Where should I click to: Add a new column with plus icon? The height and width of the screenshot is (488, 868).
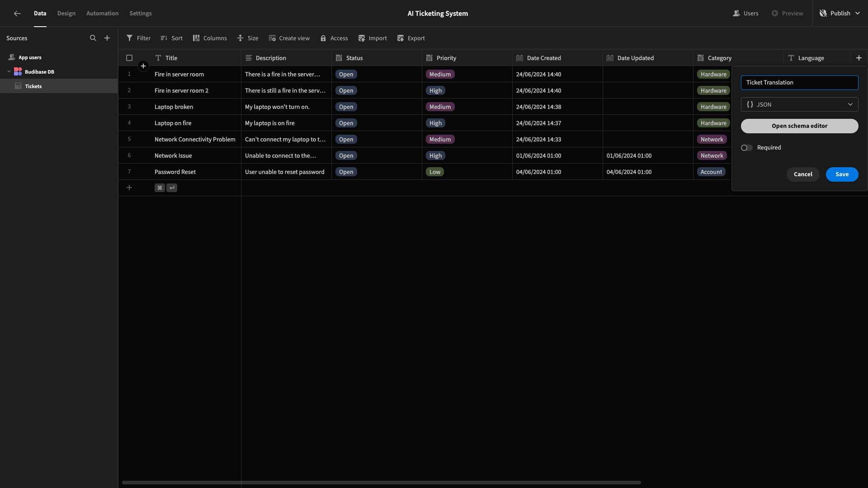point(859,58)
